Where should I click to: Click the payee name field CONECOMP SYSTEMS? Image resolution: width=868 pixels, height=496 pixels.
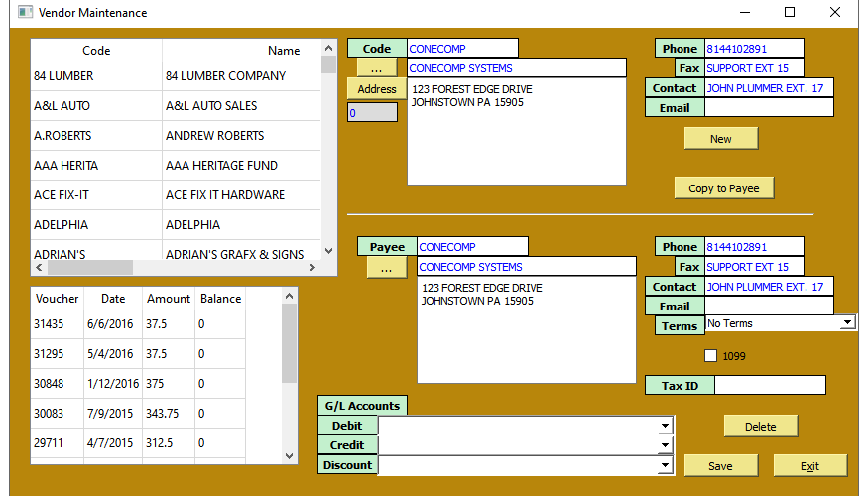point(527,266)
